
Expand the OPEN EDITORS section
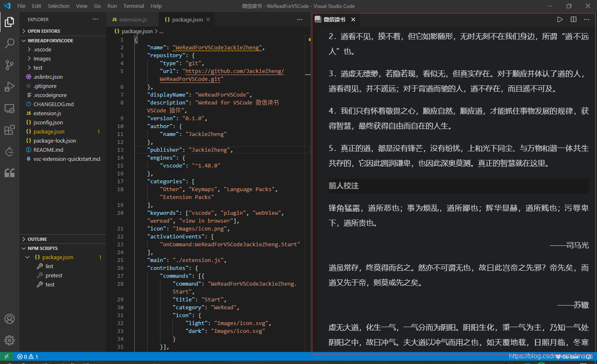click(63, 31)
